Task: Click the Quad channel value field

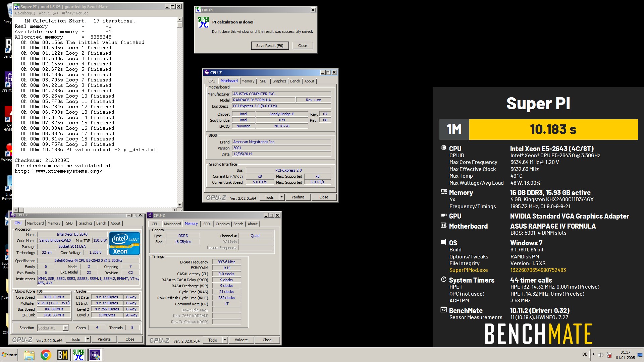Action: coord(255,236)
